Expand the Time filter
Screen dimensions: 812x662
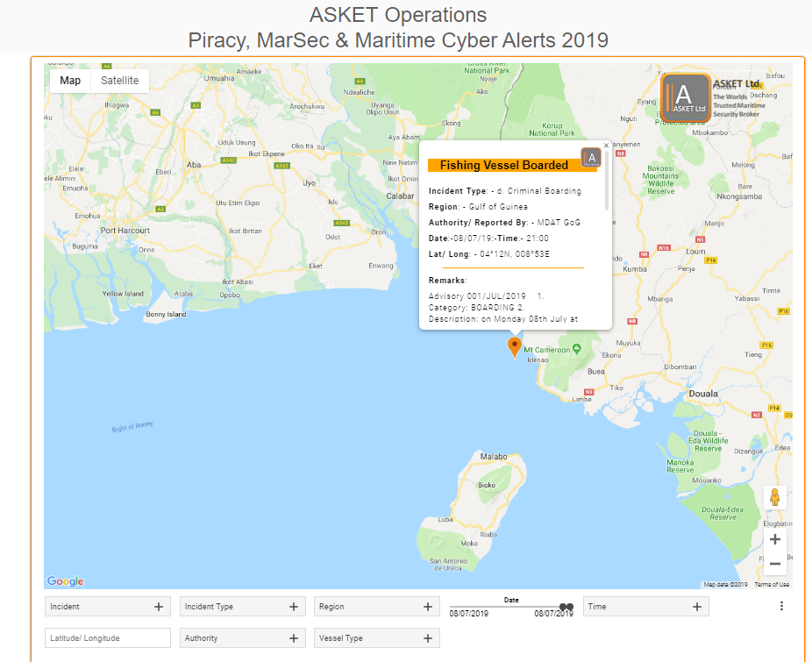click(x=645, y=607)
